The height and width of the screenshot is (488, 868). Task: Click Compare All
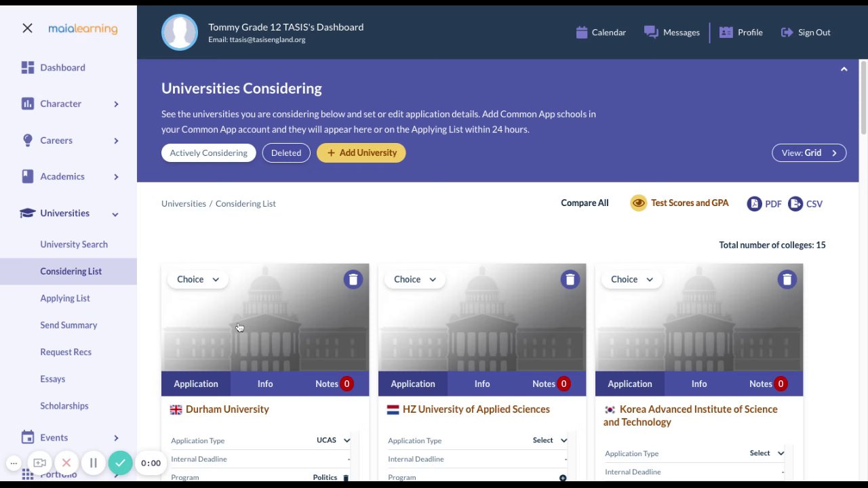pyautogui.click(x=585, y=203)
